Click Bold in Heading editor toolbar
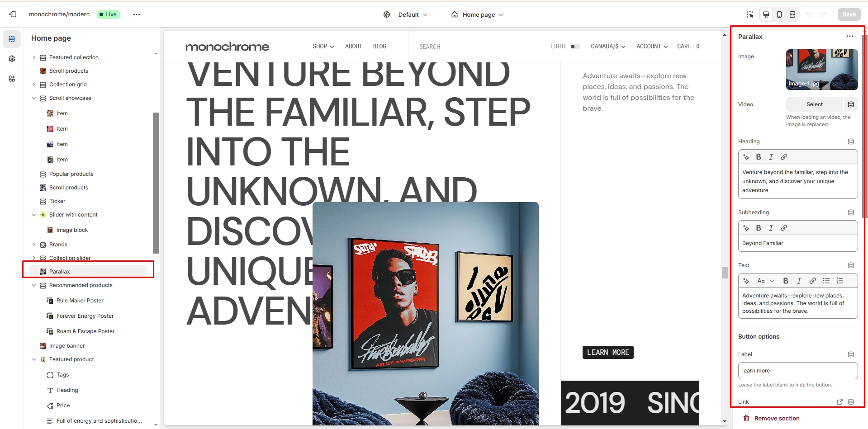This screenshot has height=429, width=868. (x=759, y=157)
